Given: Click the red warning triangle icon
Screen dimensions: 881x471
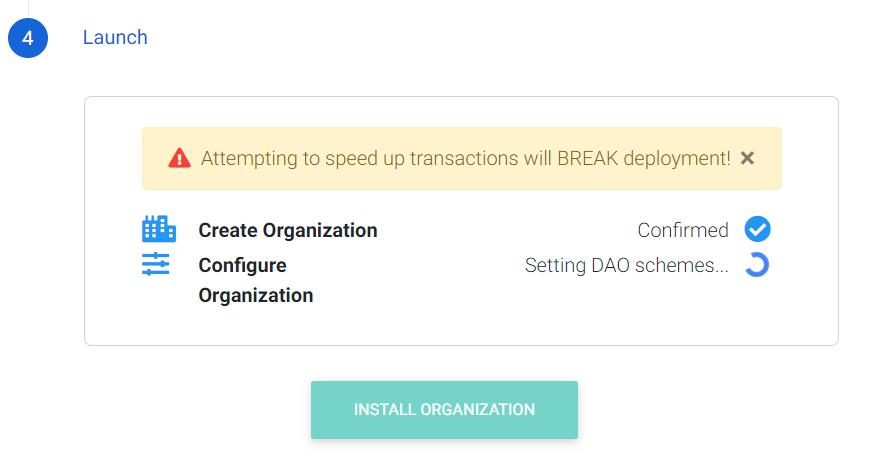Looking at the screenshot, I should [x=179, y=158].
